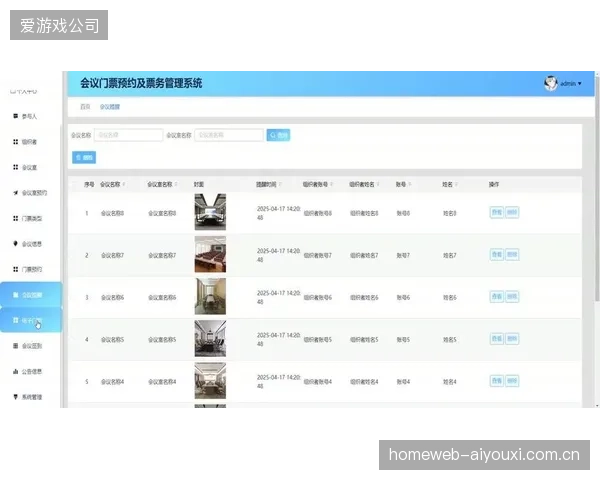Click the scrollbar down arrow
This screenshot has height=480, width=600.
pos(597,405)
